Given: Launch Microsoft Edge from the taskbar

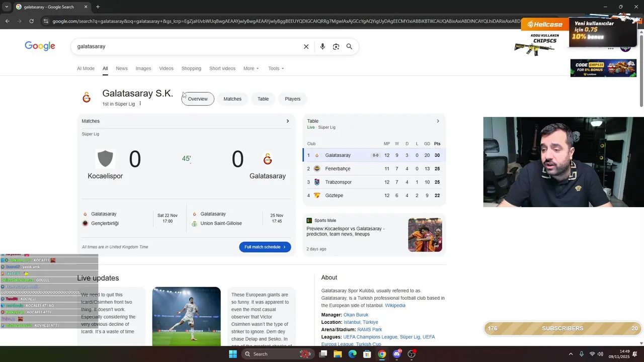Looking at the screenshot, I should click(x=352, y=354).
